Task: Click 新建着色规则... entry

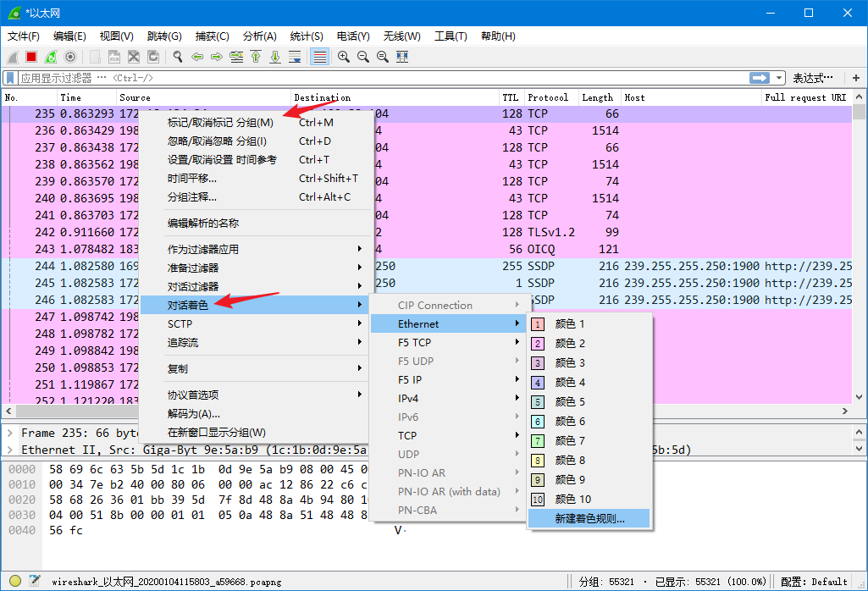Action: point(589,519)
